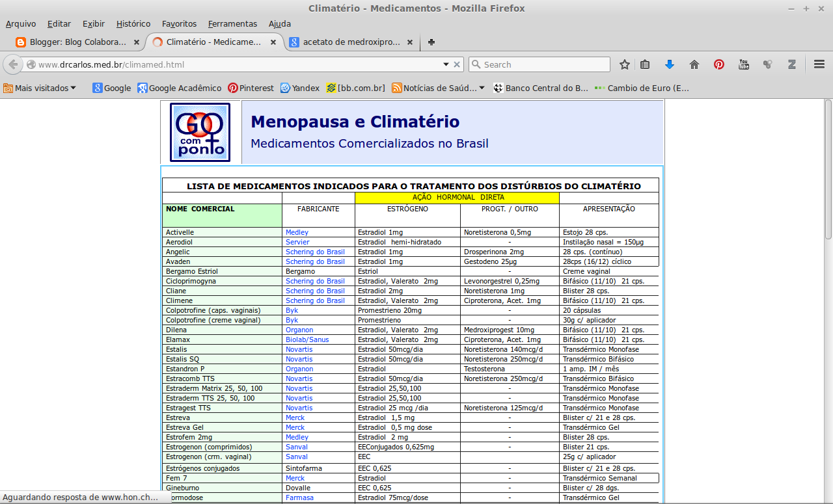
Task: Open Merck link in Estreva Gel row
Action: coord(295,427)
